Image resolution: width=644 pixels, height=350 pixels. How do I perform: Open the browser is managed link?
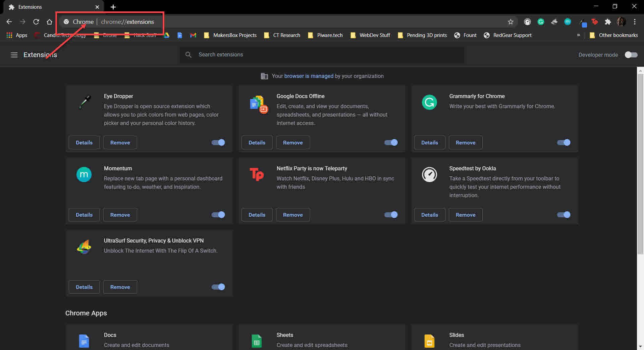tap(309, 76)
